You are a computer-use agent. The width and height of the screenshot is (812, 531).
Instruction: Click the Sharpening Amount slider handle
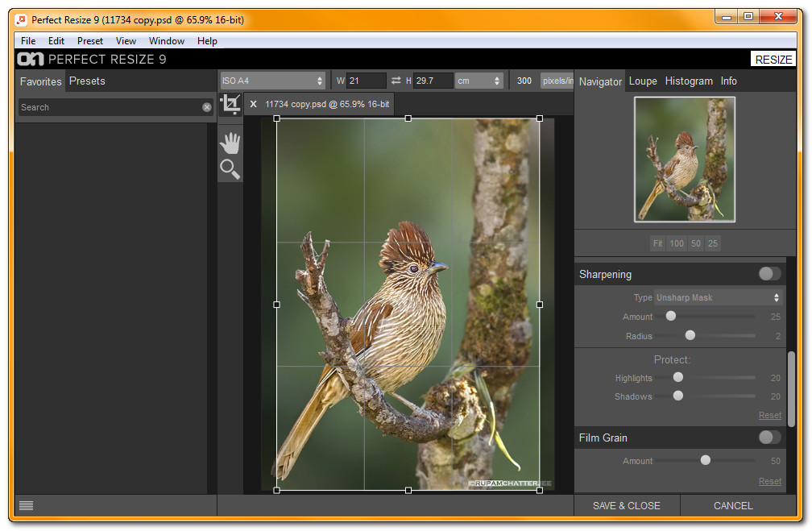click(x=670, y=316)
